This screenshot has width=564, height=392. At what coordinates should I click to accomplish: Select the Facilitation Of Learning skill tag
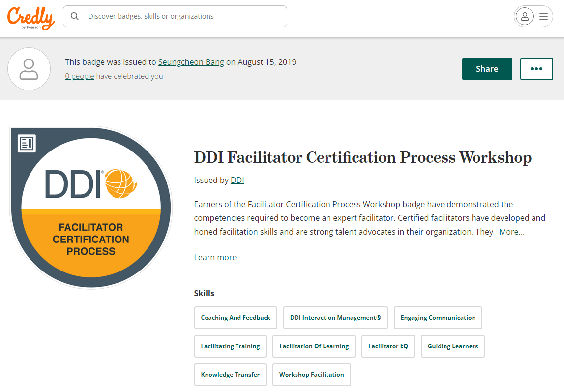coord(314,346)
